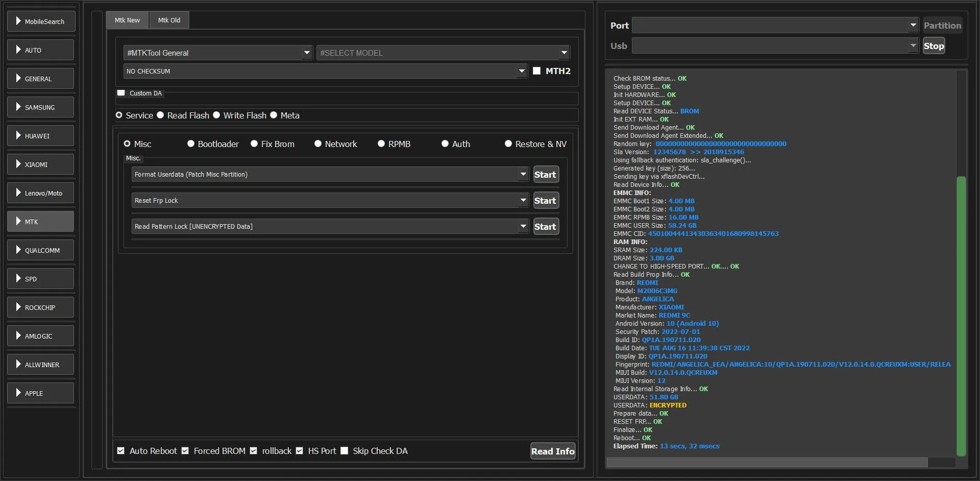Open the HUAWEI sidebar section
The width and height of the screenshot is (980, 481).
point(41,136)
